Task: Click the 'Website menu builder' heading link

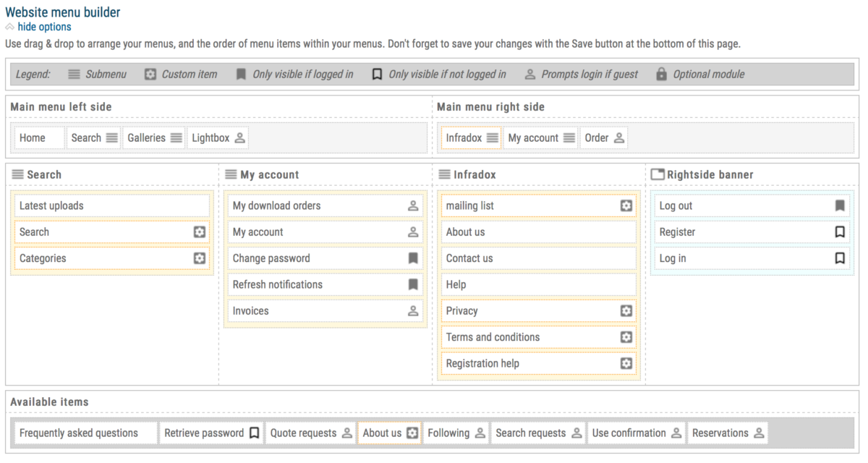Action: pyautogui.click(x=62, y=12)
